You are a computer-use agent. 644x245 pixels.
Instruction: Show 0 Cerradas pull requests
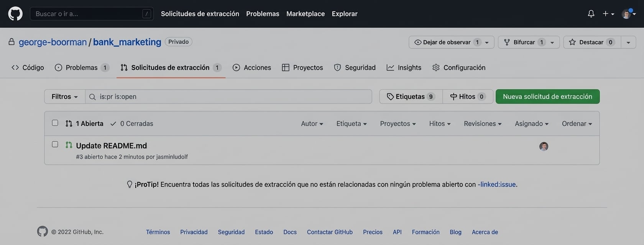point(132,124)
